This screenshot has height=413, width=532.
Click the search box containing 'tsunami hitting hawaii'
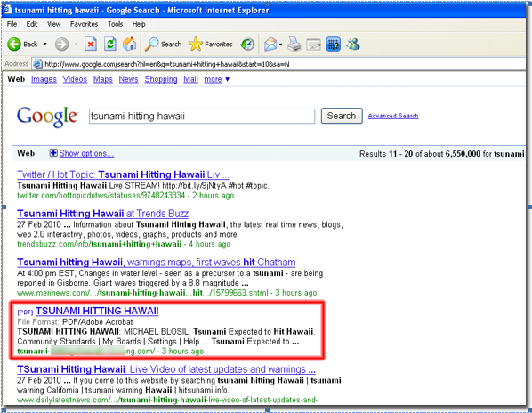click(202, 116)
